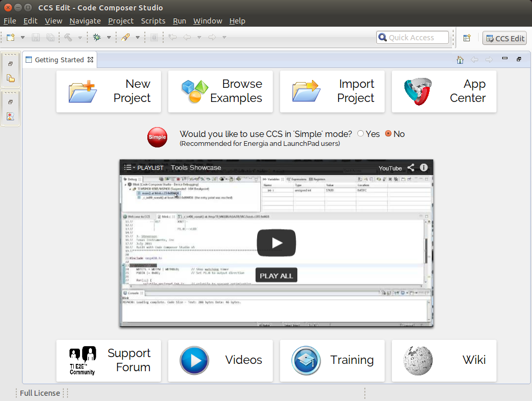
Task: Click the Training graduation cap icon
Action: click(306, 360)
